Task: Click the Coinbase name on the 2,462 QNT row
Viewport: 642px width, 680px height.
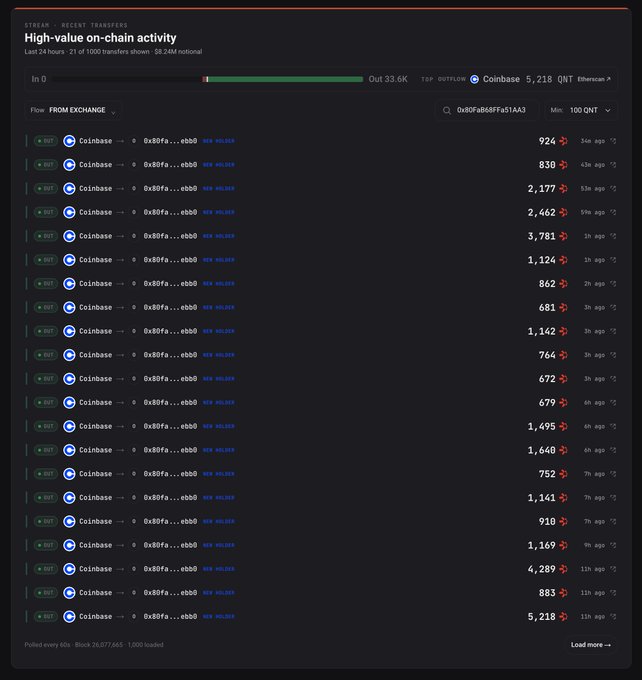Action: 95,212
